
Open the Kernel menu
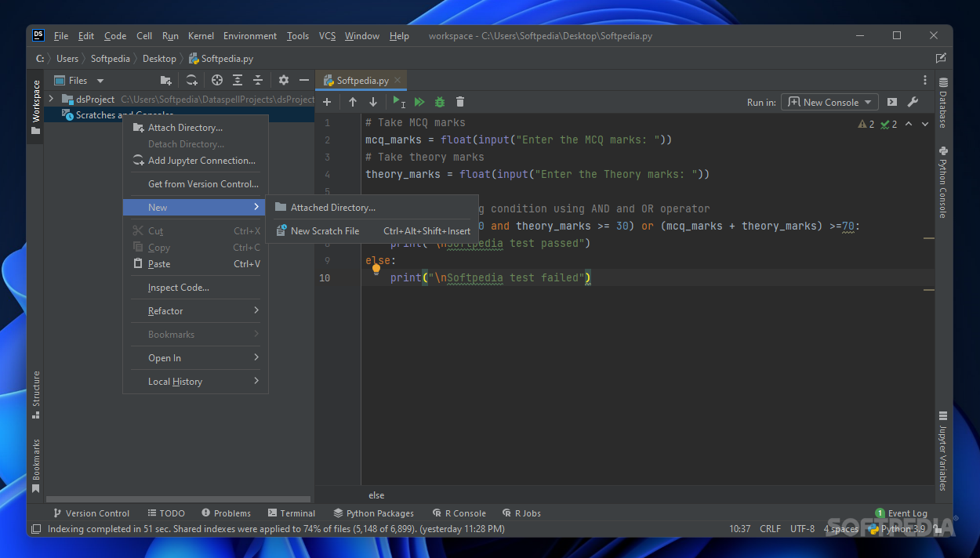click(x=201, y=36)
